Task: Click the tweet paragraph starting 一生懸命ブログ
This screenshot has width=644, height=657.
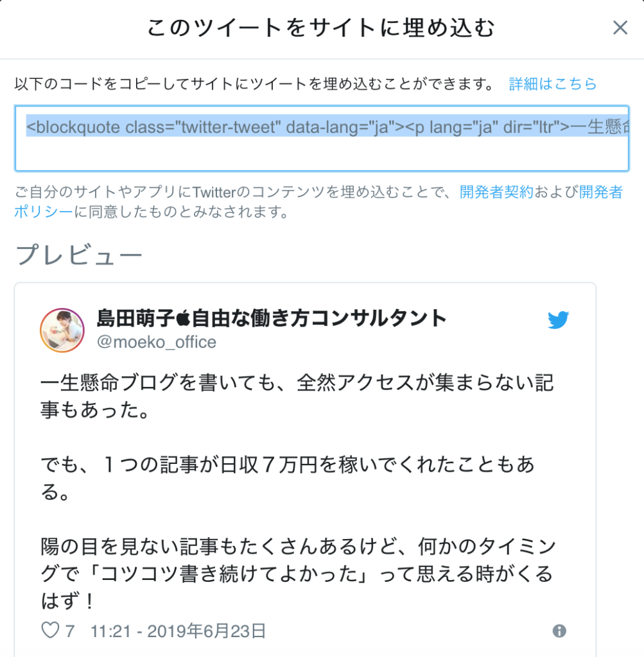Action: pyautogui.click(x=297, y=396)
